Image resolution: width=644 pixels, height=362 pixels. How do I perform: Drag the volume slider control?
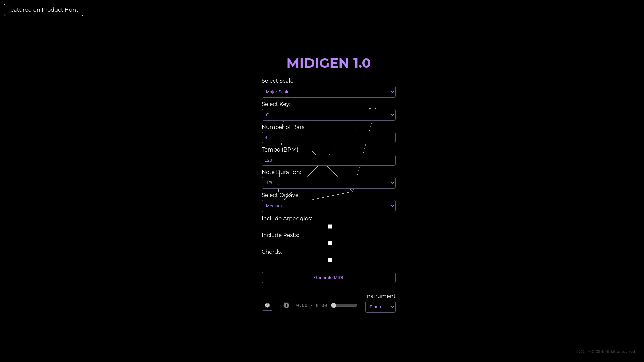click(333, 305)
